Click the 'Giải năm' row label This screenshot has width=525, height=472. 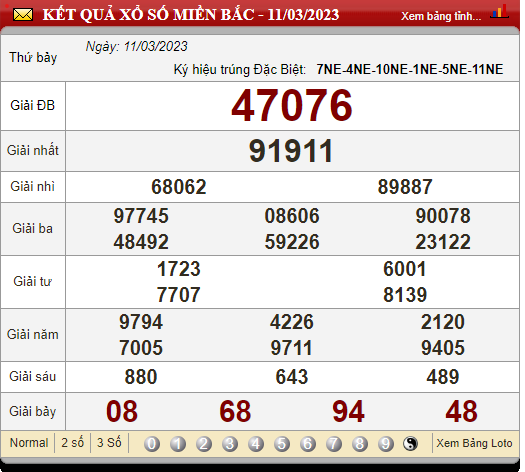[33, 335]
